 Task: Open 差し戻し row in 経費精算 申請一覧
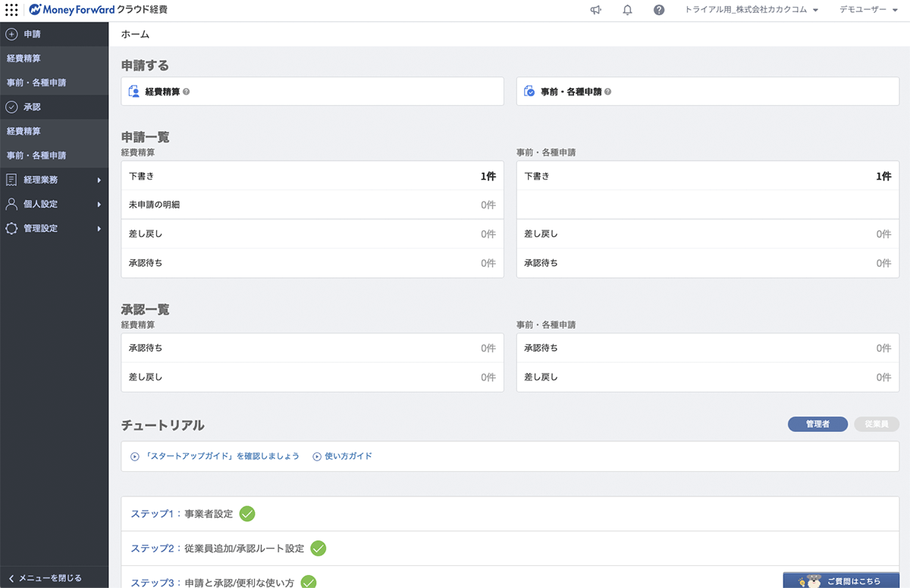[312, 234]
